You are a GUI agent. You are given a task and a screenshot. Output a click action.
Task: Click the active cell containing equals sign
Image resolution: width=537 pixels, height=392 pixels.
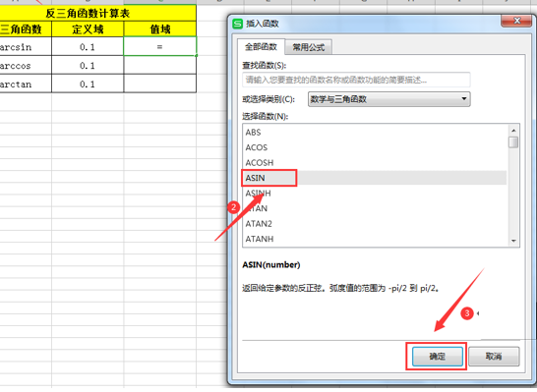[x=160, y=46]
